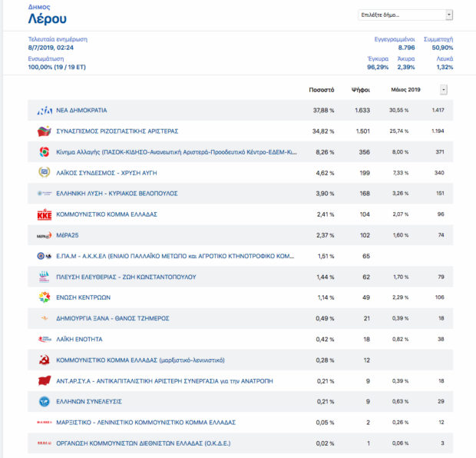Image resolution: width=476 pixels, height=458 pixels.
Task: Expand the Μάιος 2019 comparison dropdown arrow
Action: pos(444,90)
